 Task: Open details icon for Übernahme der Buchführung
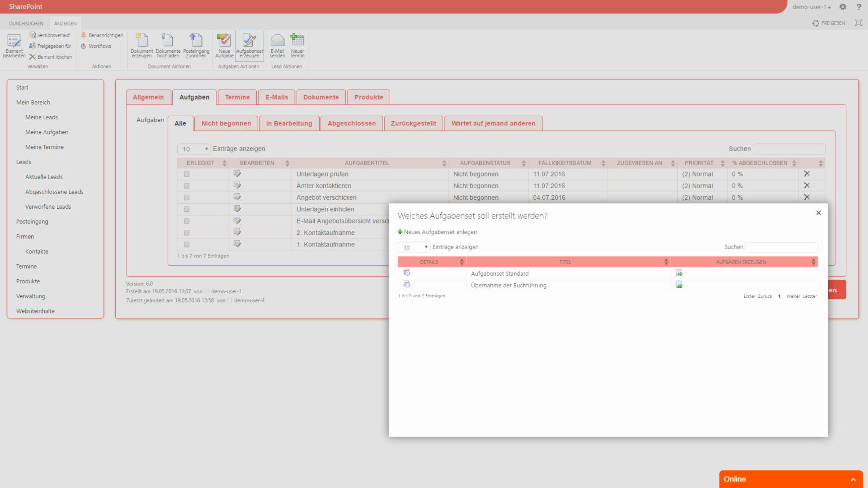[x=406, y=285]
